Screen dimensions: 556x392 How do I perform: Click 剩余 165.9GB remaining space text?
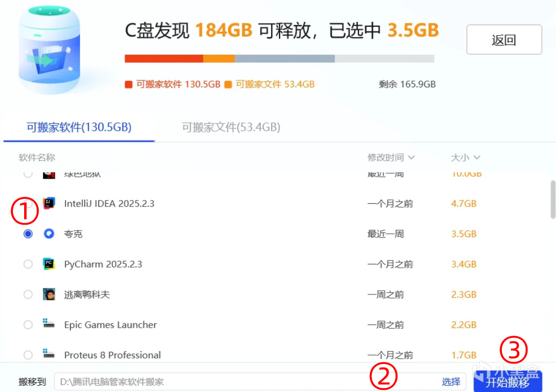[407, 84]
